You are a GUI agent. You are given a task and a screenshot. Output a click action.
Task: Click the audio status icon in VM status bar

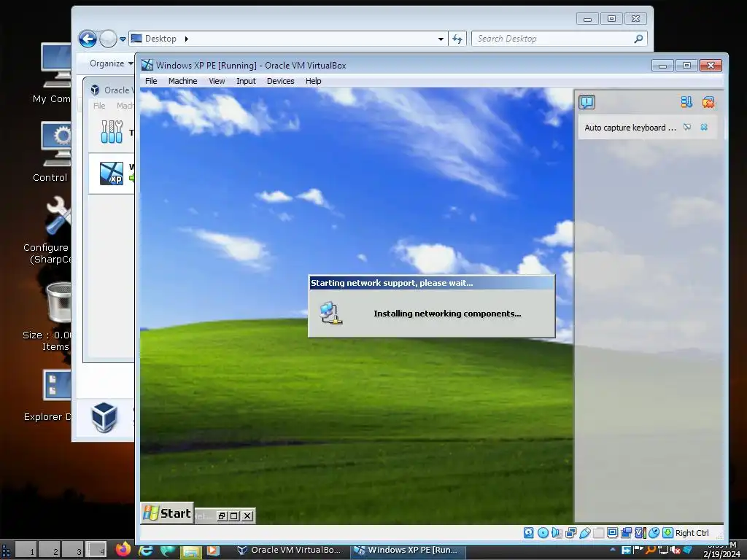point(557,533)
